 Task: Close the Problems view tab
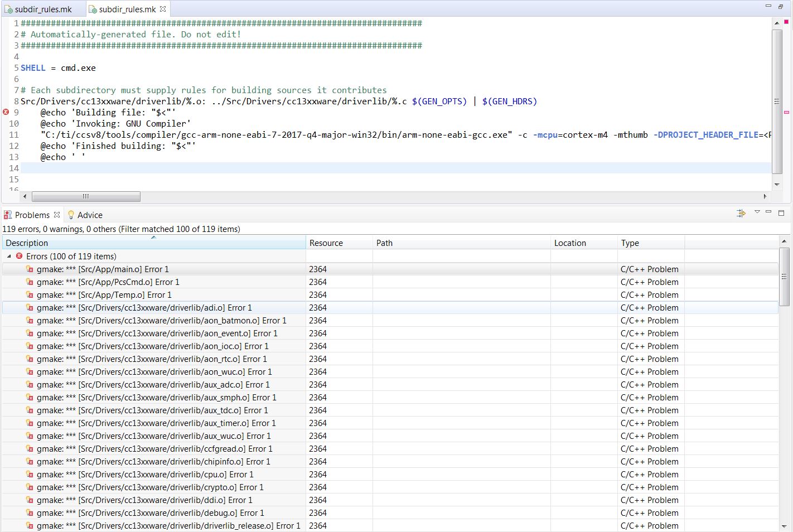tap(57, 215)
